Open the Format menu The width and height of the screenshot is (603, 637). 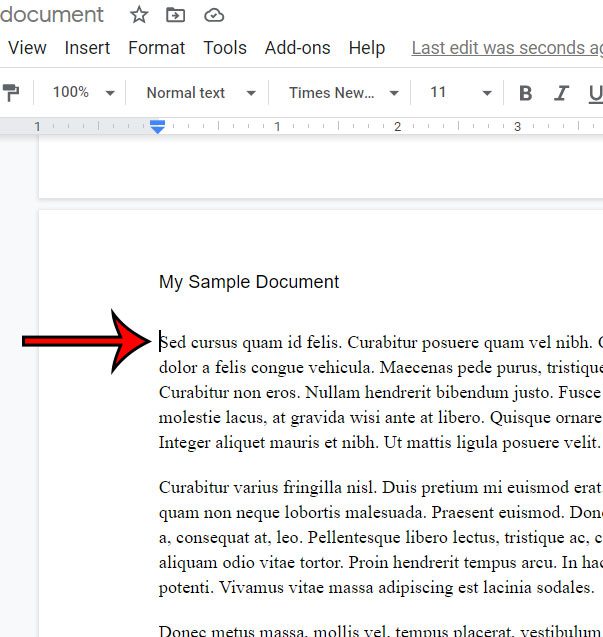point(156,48)
